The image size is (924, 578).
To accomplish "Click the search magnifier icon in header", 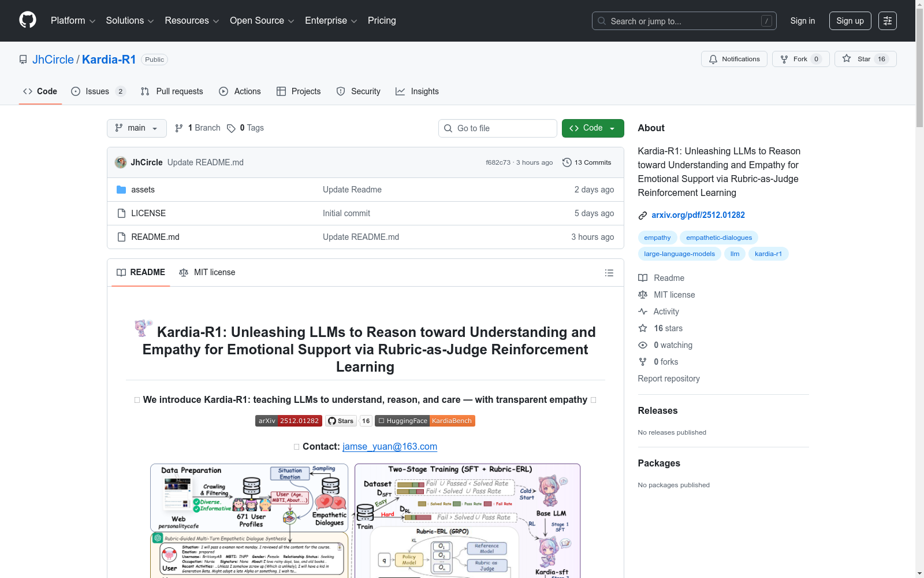I will coord(602,21).
